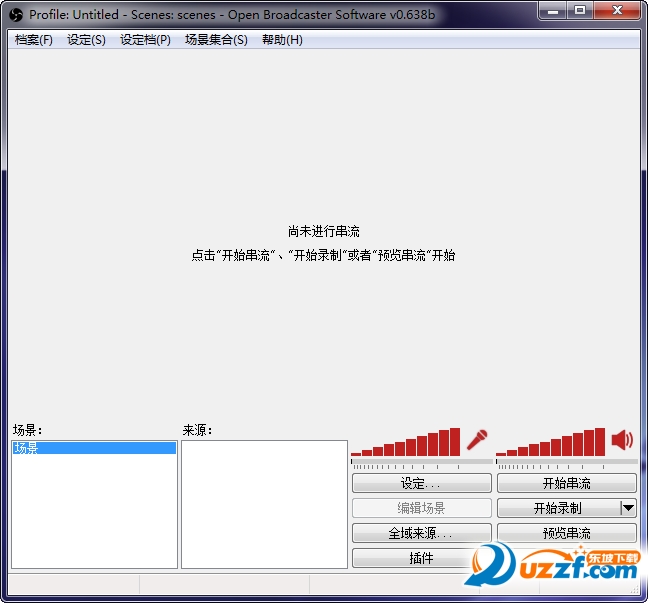This screenshot has height=603, width=648.
Task: Click the OBS logo in title bar
Action: pyautogui.click(x=16, y=15)
